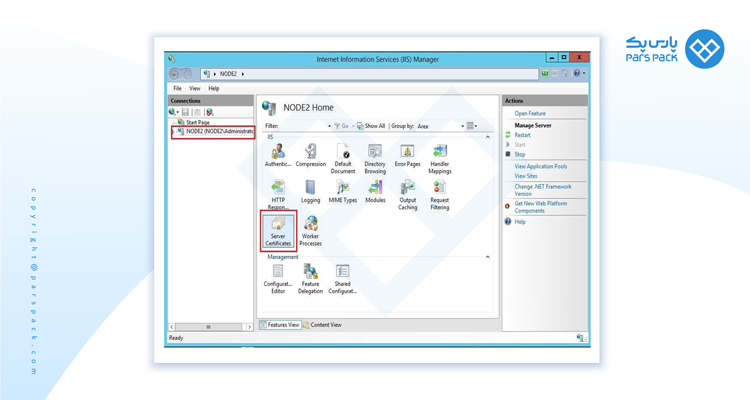Click Change .NET Framework Version

(543, 190)
